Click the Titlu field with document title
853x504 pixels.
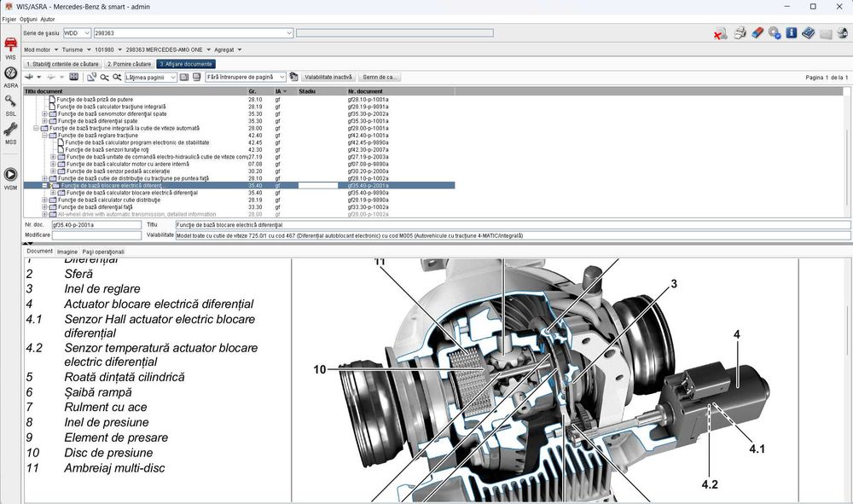(x=513, y=224)
